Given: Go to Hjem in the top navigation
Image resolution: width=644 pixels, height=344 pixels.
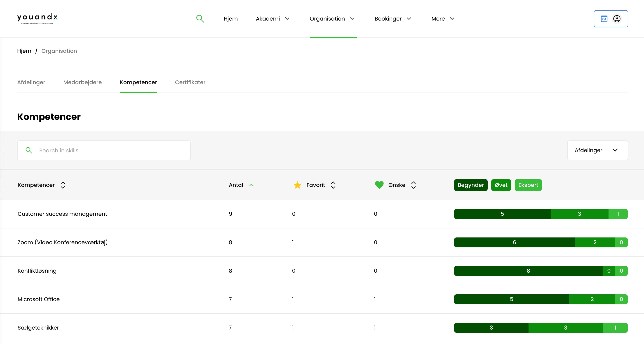Looking at the screenshot, I should (x=230, y=19).
